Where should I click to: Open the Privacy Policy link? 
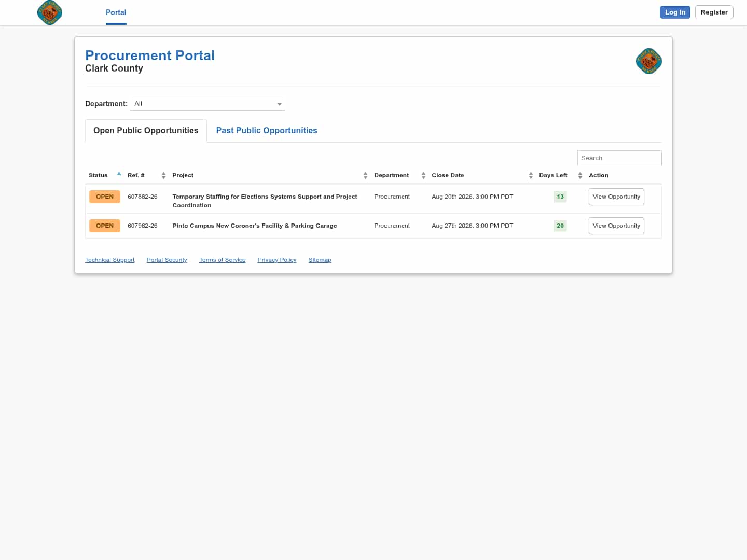(277, 260)
